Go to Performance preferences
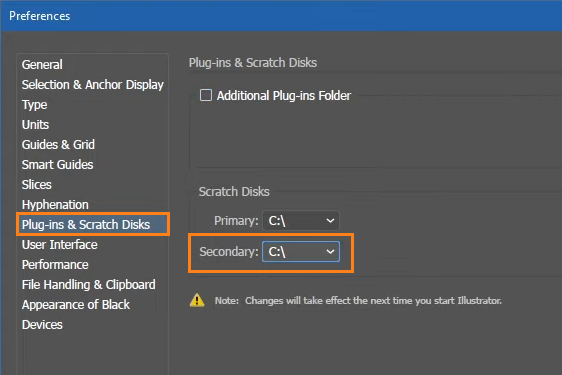This screenshot has width=562, height=375. click(55, 265)
